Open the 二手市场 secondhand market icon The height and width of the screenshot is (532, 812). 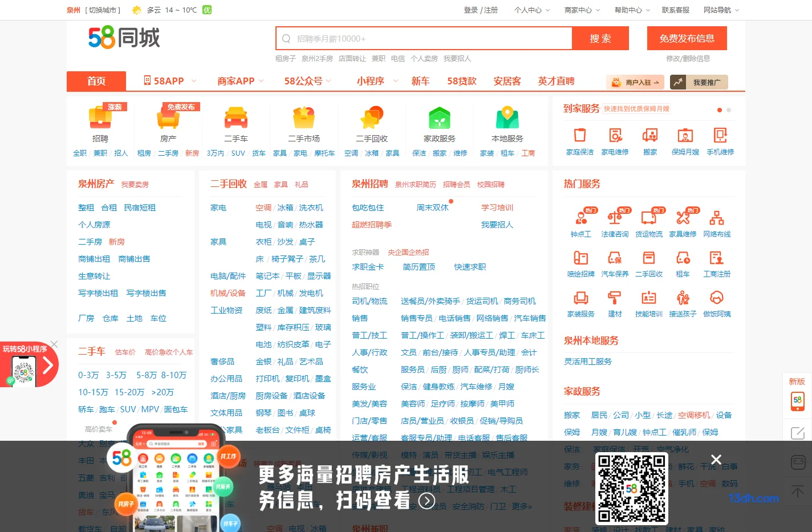click(304, 118)
